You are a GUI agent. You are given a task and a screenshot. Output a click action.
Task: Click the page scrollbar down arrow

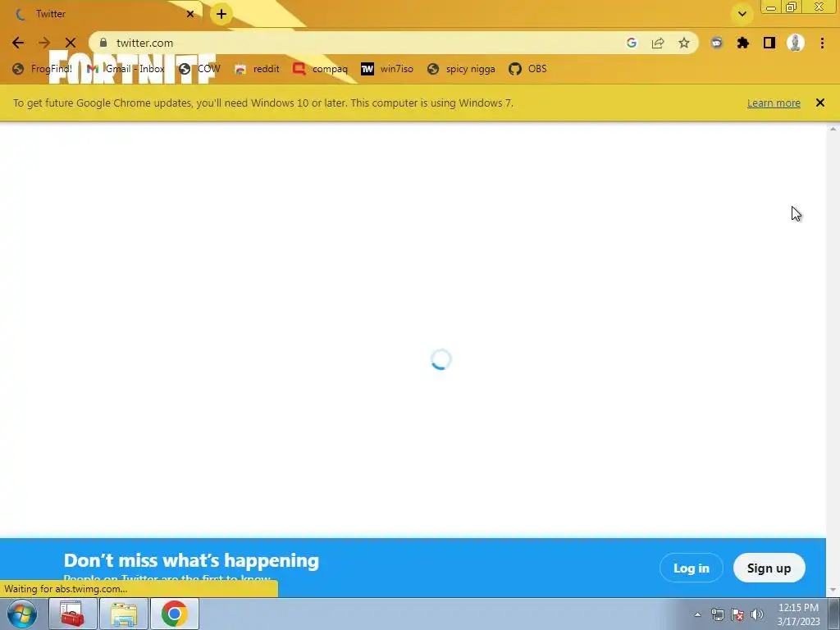pos(833,590)
